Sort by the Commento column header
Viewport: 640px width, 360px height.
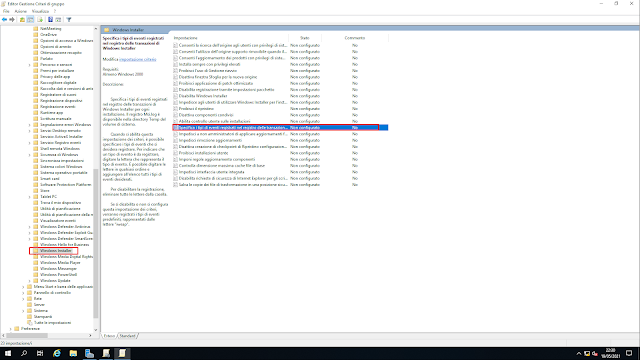coord(355,38)
